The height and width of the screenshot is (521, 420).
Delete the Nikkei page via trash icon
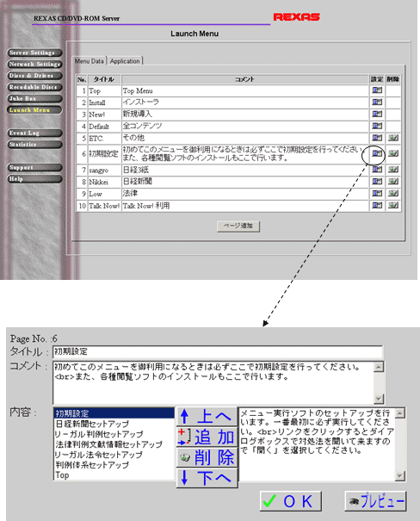point(393,182)
